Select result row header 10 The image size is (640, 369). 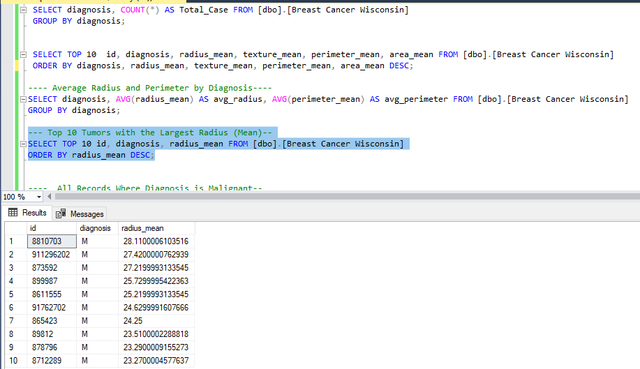[16, 360]
